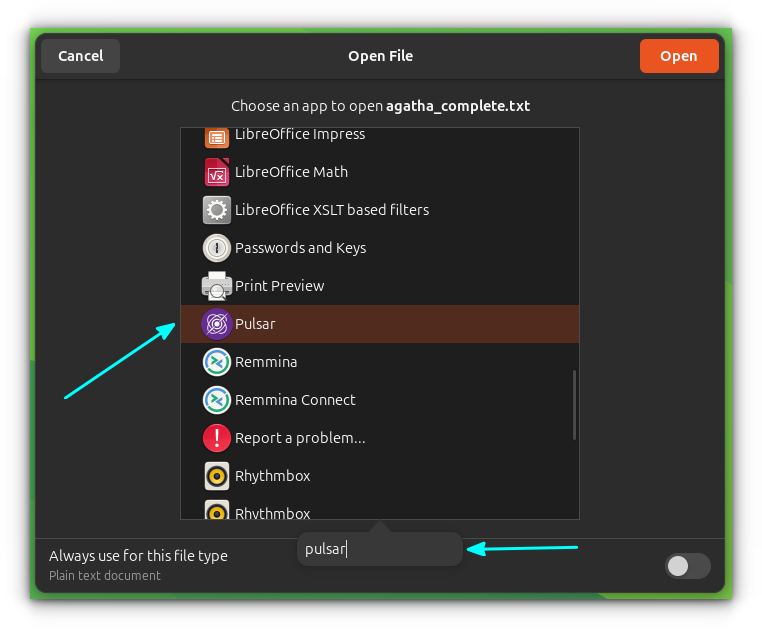Screen dimensions: 762x631
Task: Click the Remmina Connect icon
Action: click(217, 400)
